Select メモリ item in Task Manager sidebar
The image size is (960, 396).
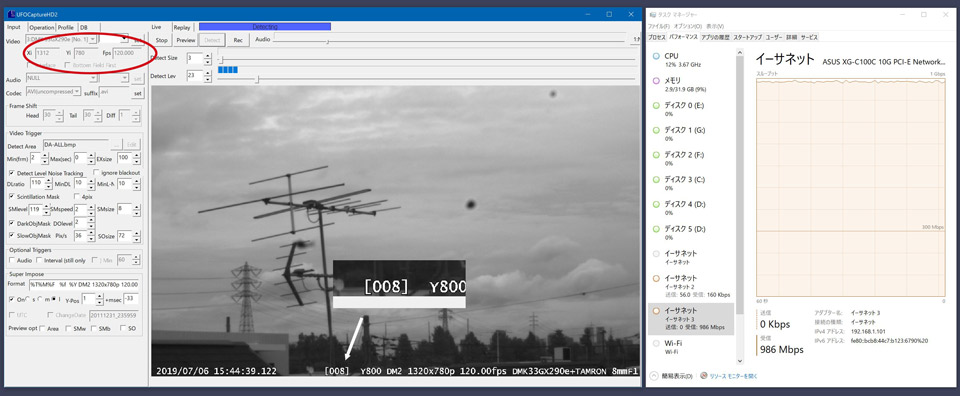point(692,84)
